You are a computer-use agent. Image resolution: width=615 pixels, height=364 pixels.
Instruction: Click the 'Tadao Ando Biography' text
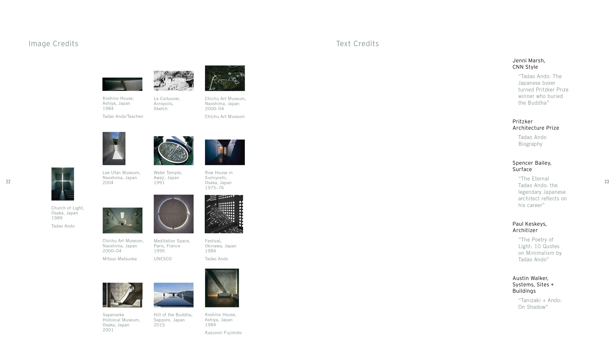[x=532, y=141]
